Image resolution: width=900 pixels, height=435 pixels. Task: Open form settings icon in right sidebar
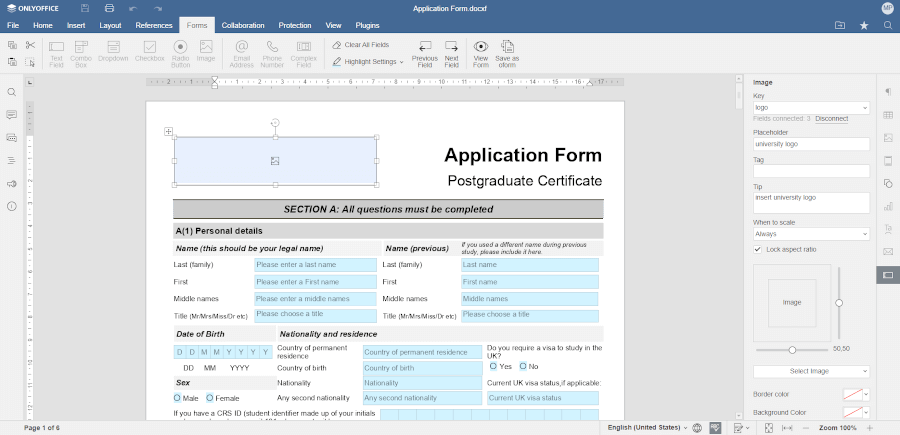point(888,274)
